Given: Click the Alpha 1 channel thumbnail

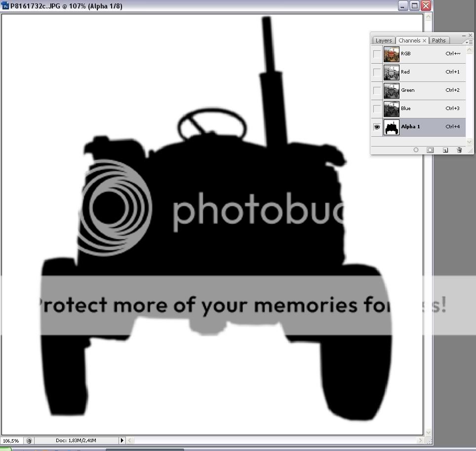Looking at the screenshot, I should click(391, 127).
